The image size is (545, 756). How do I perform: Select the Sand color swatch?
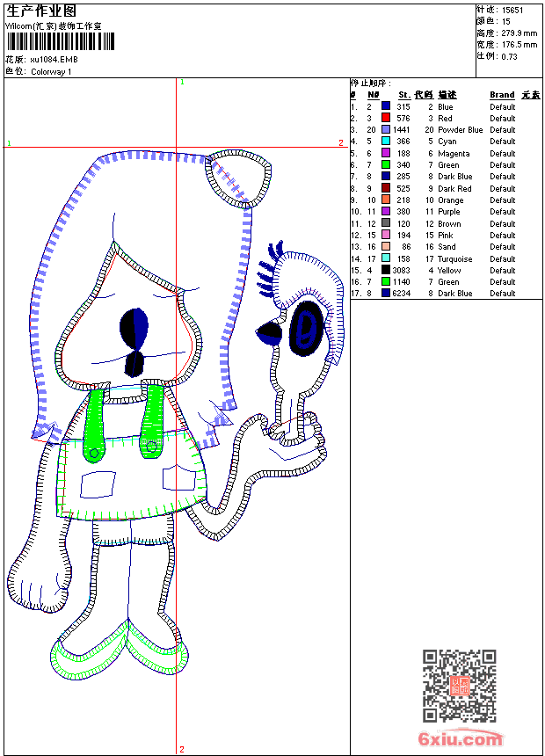386,246
